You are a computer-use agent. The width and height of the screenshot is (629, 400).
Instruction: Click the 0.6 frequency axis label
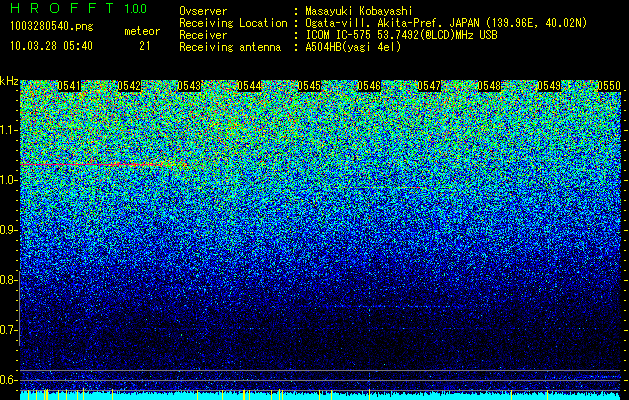[x=8, y=380]
